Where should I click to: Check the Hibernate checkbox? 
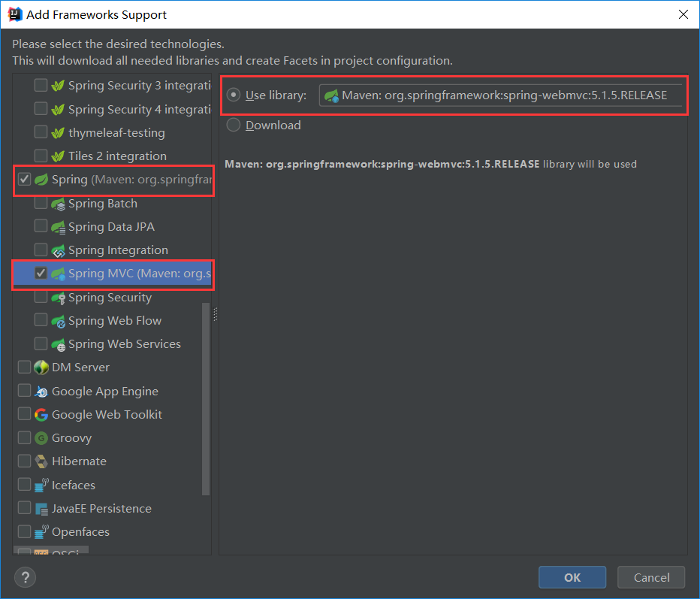tap(24, 461)
